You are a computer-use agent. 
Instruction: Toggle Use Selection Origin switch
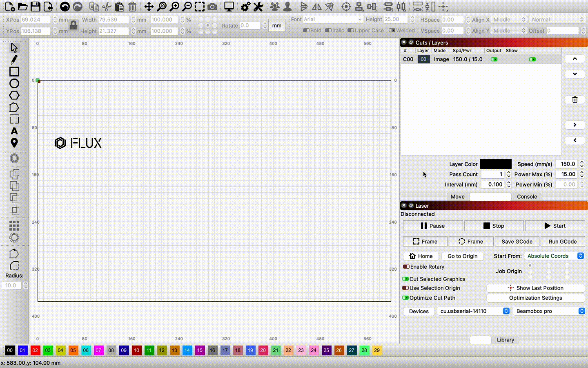pos(405,288)
